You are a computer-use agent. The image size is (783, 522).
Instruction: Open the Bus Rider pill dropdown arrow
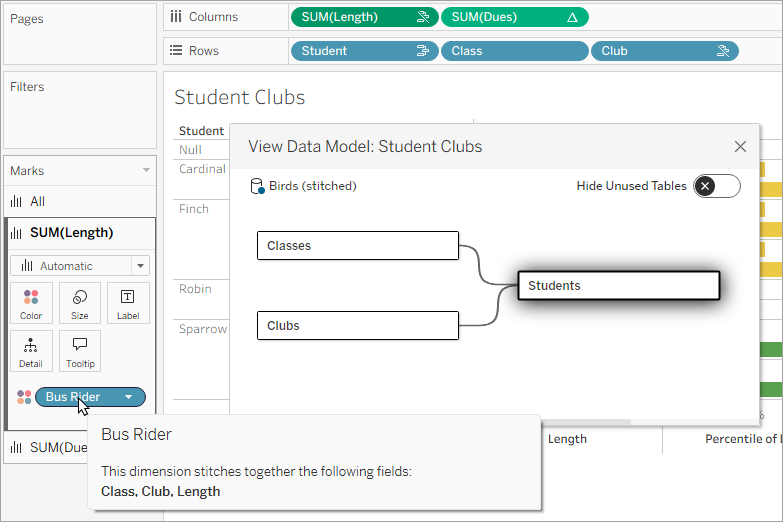pyautogui.click(x=129, y=397)
